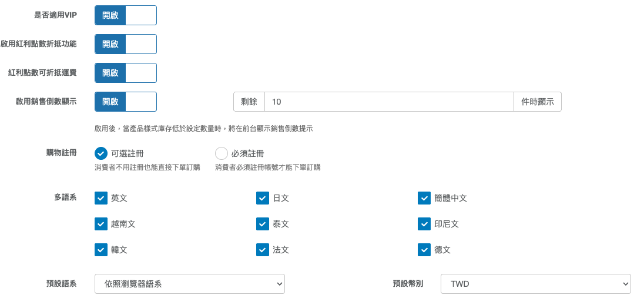The height and width of the screenshot is (305, 644).
Task: Toggle the 啟用紅利點數折抵功能 switch
Action: [126, 44]
